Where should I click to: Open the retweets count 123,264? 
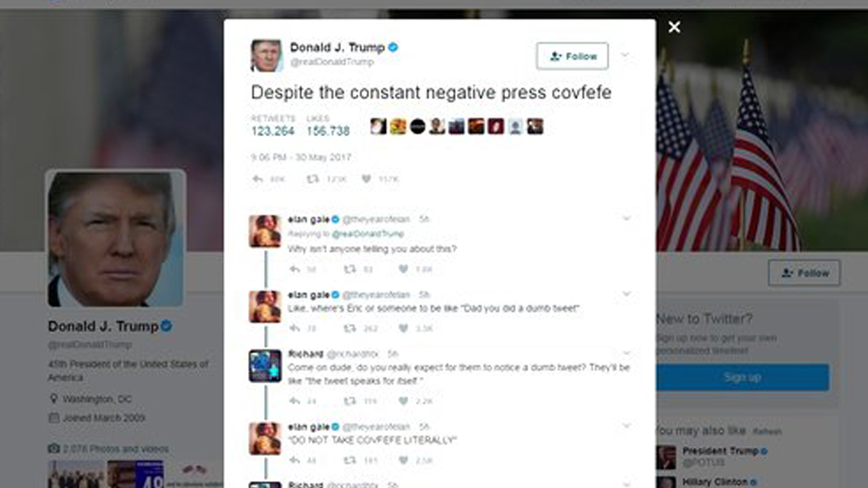273,131
